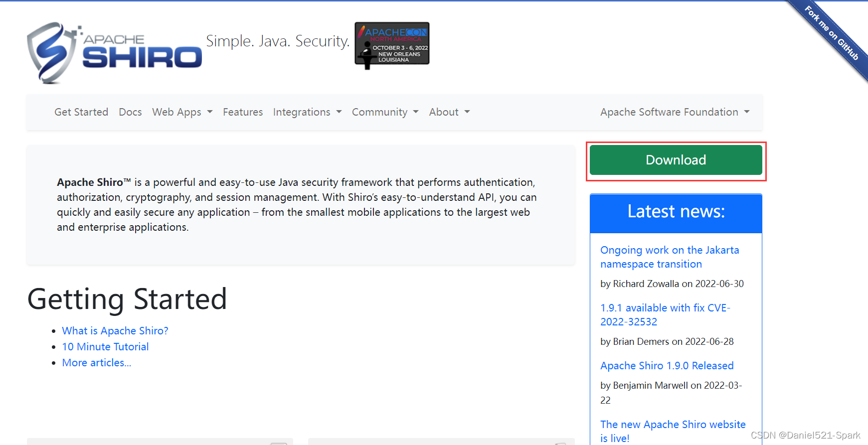
Task: Open the Get Started page
Action: (81, 112)
